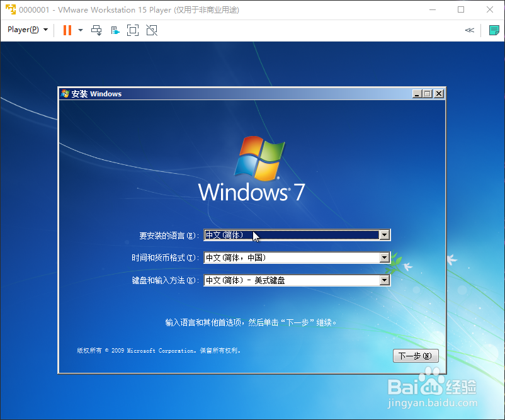Click the 键盘和输入方法(K) label

coord(165,281)
